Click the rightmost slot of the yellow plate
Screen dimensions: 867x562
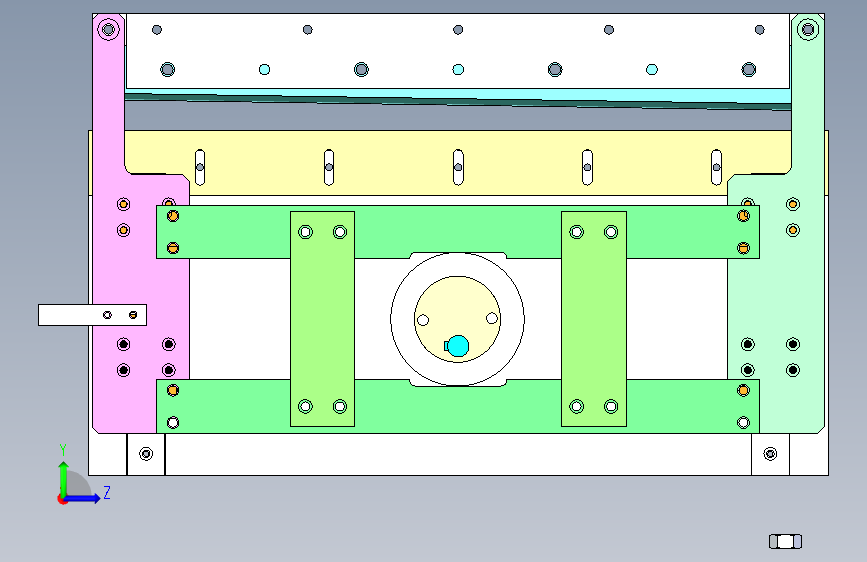point(717,167)
